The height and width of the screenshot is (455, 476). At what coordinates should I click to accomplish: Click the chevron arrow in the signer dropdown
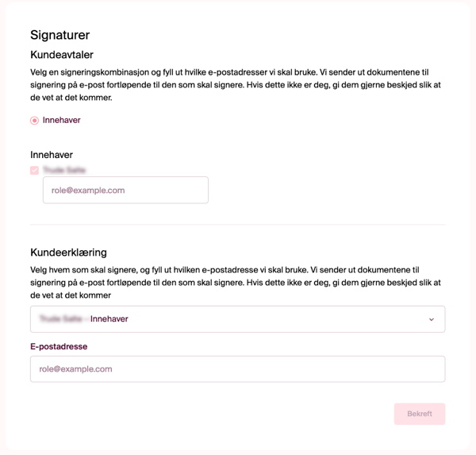pyautogui.click(x=432, y=319)
